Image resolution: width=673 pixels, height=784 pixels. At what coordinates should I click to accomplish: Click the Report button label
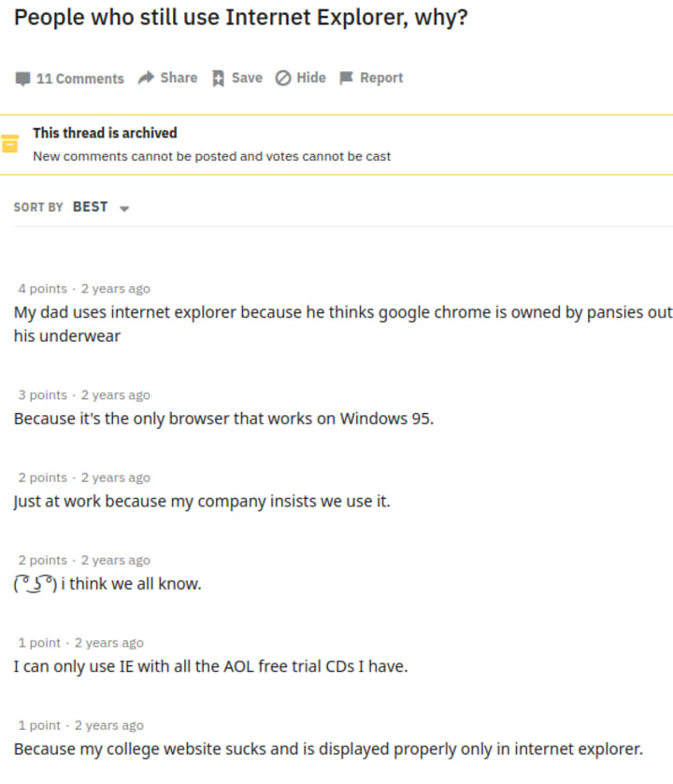380,78
